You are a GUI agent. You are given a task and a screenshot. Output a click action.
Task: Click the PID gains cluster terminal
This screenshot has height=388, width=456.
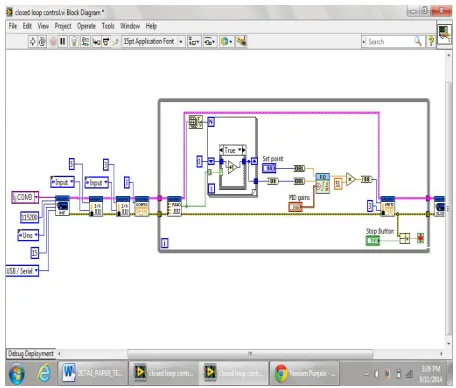tap(295, 207)
